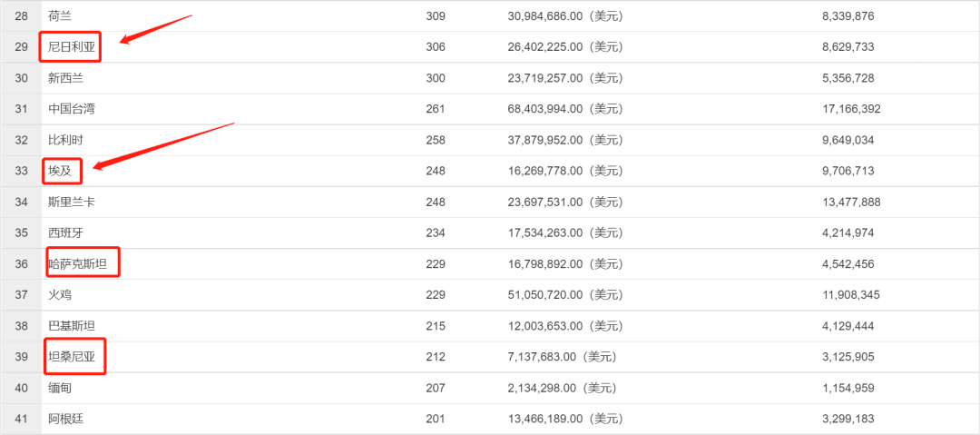Click the 中国台湾 country cell
This screenshot has width=980, height=435.
click(x=72, y=109)
